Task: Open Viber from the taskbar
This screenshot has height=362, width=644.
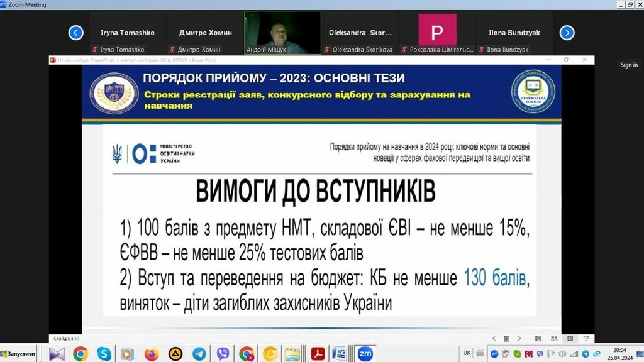Action: click(223, 354)
